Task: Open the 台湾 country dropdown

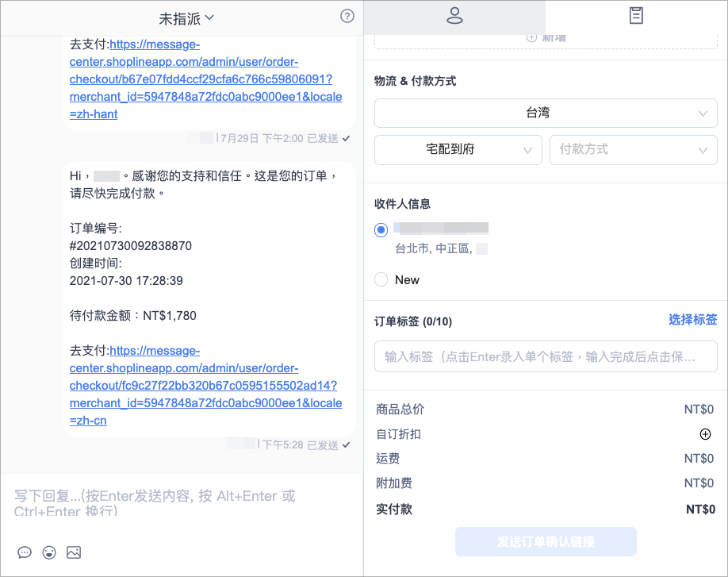Action: click(x=546, y=113)
